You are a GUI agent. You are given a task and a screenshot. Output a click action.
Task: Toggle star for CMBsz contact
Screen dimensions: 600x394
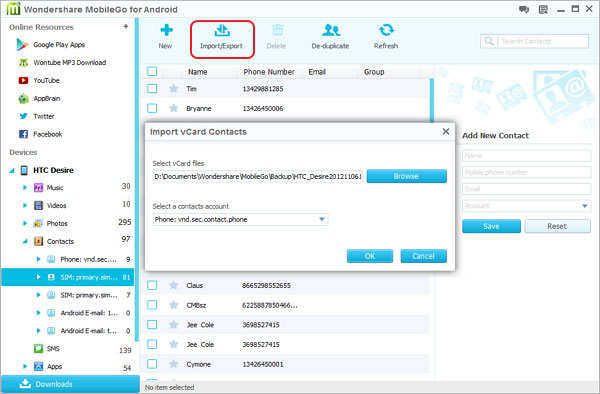(x=174, y=305)
